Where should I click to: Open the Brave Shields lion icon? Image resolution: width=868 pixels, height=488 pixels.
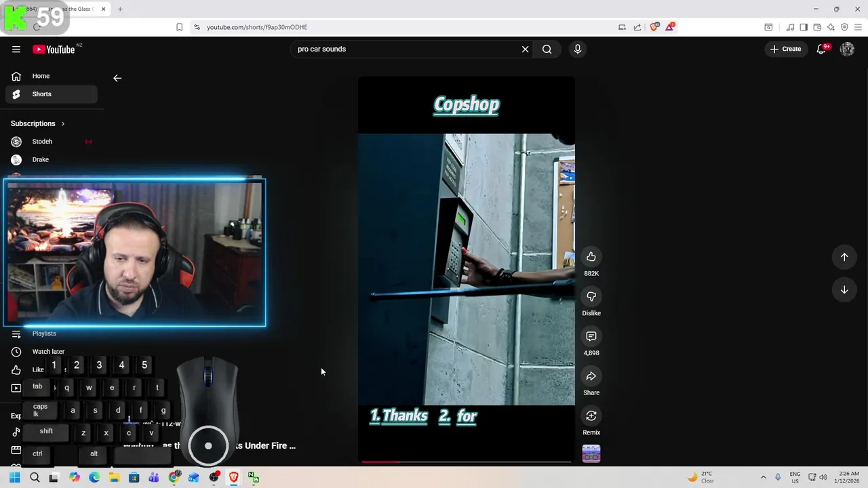click(x=654, y=27)
